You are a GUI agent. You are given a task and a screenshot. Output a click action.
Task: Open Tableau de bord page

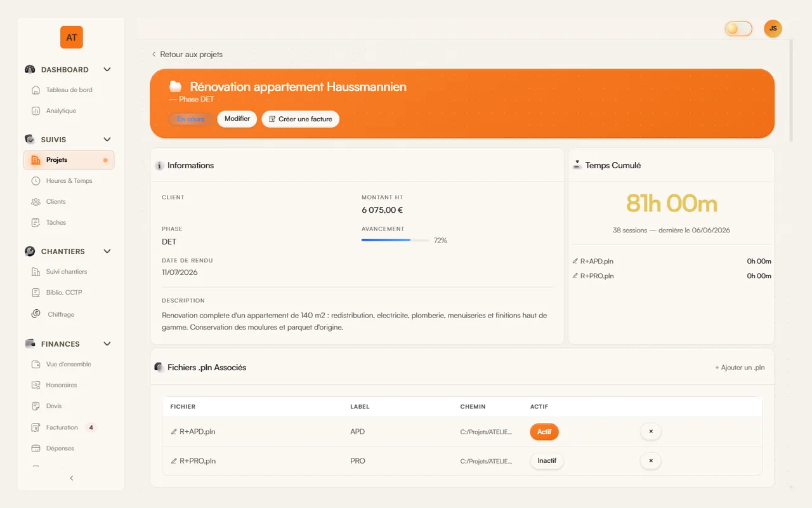point(69,90)
